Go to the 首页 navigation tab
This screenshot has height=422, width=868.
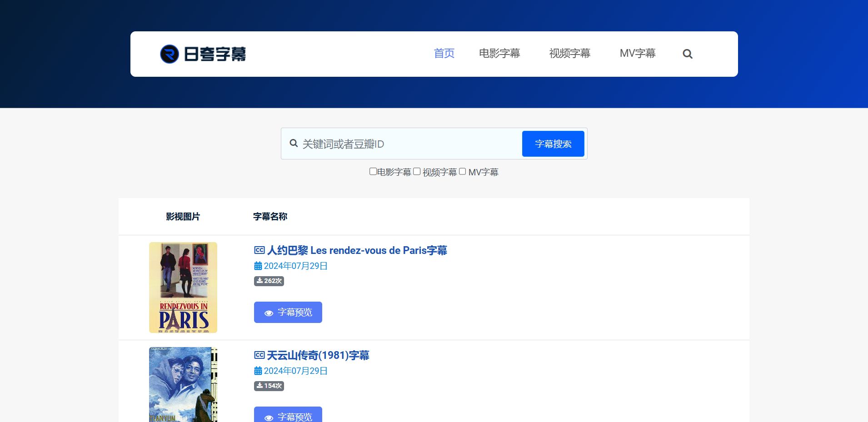tap(444, 54)
